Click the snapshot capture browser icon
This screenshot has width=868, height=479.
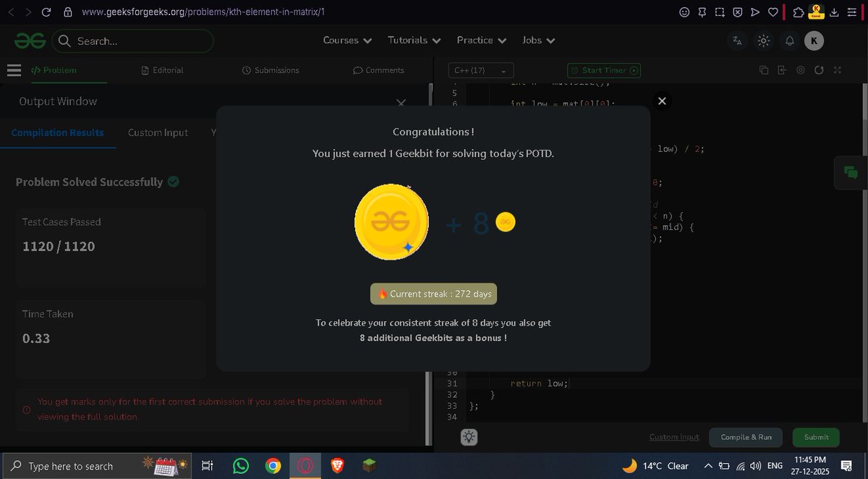point(720,12)
